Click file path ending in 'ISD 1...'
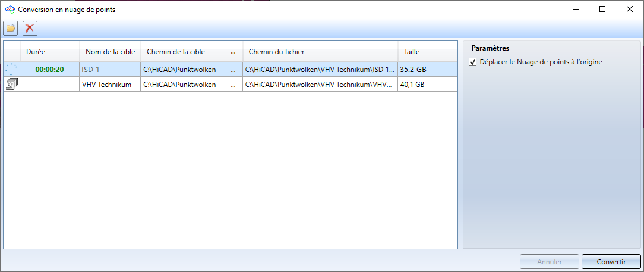This screenshot has height=272, width=644. click(x=320, y=70)
